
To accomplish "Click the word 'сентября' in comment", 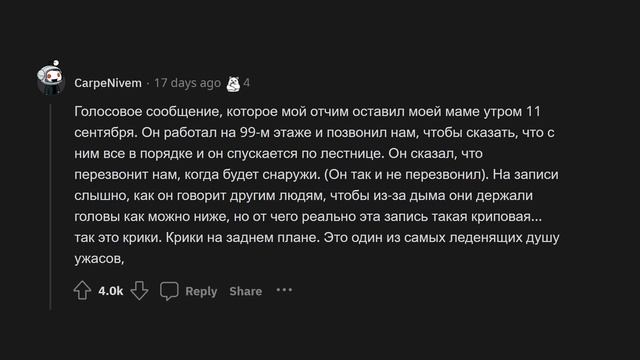I will [106, 133].
